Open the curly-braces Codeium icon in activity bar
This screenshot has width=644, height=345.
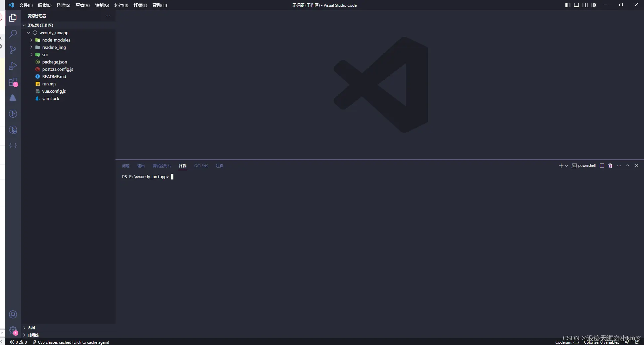coord(13,146)
